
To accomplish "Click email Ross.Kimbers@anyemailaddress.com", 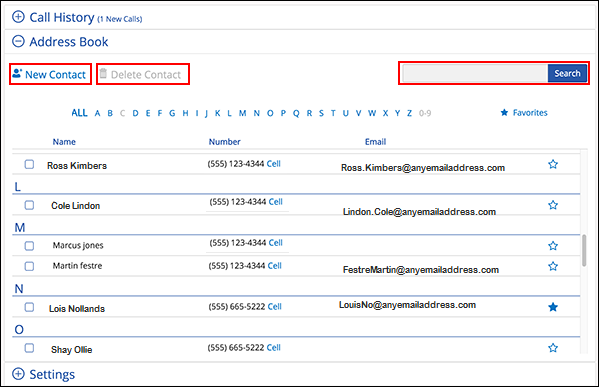I will click(423, 168).
